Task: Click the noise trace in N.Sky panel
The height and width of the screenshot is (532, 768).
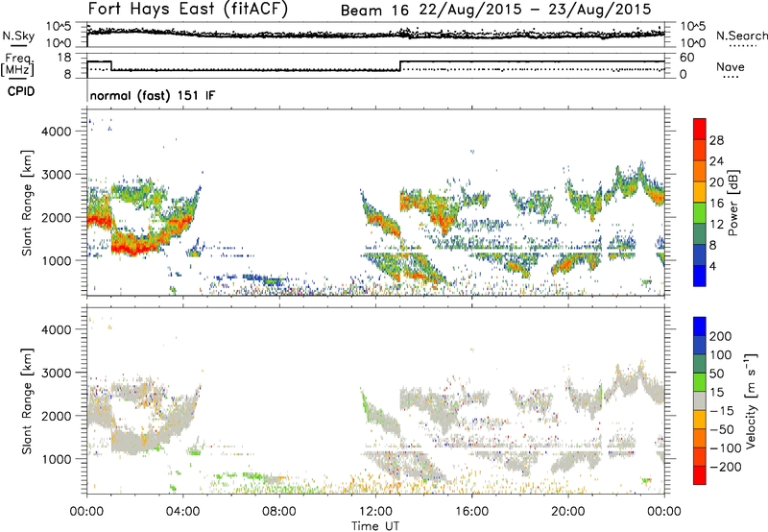Action: coord(375,35)
